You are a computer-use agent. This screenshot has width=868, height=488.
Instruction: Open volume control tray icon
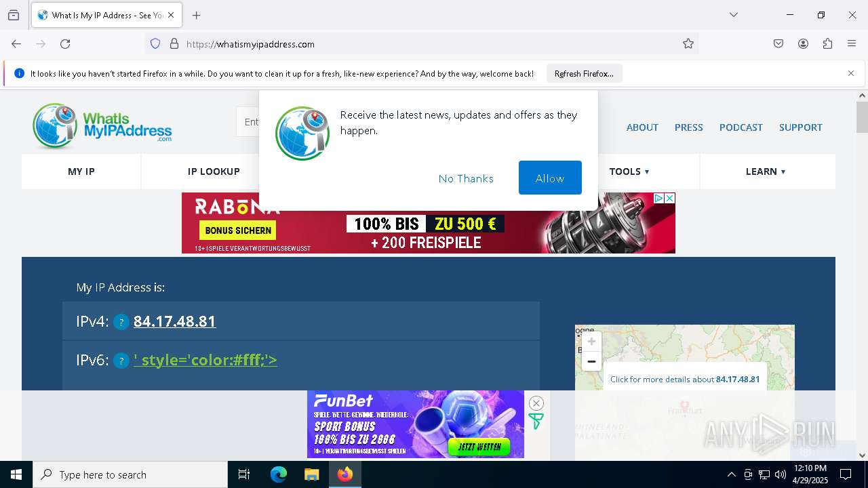(x=781, y=474)
